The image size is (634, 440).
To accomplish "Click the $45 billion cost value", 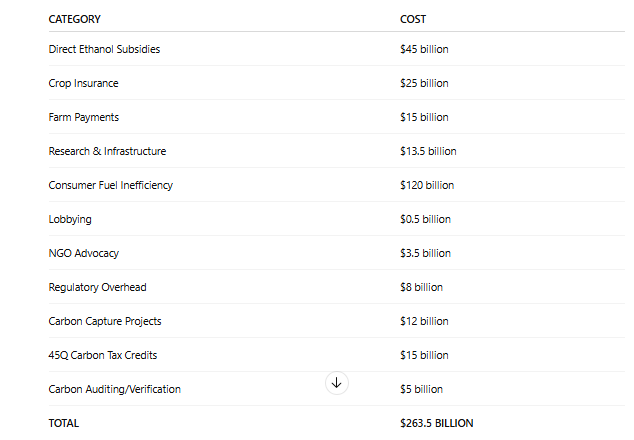I will click(424, 49).
